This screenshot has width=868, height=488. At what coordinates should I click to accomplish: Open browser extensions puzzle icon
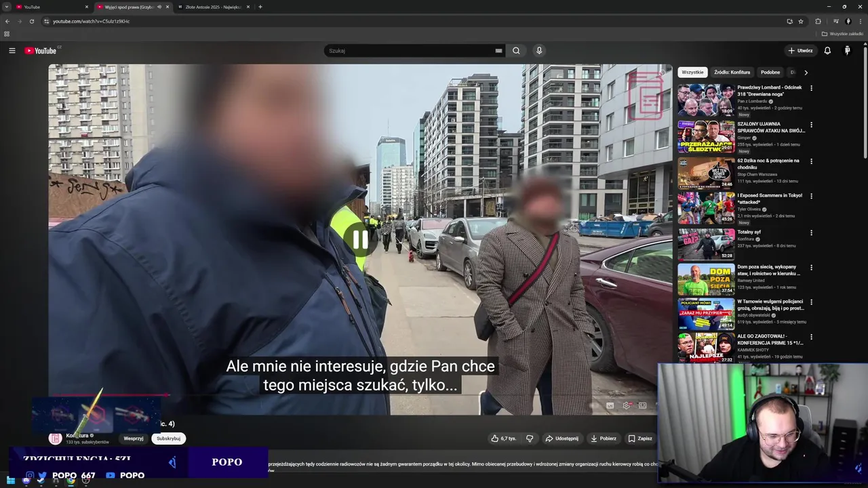pos(818,21)
